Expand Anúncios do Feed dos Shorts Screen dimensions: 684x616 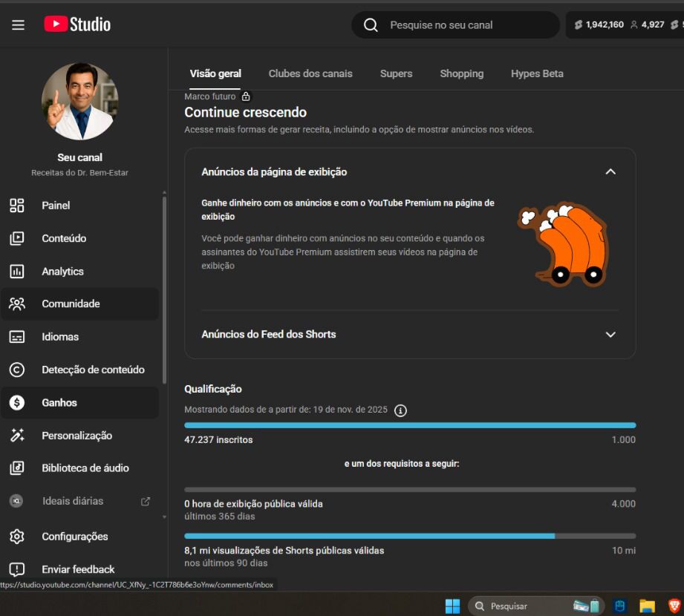(610, 335)
